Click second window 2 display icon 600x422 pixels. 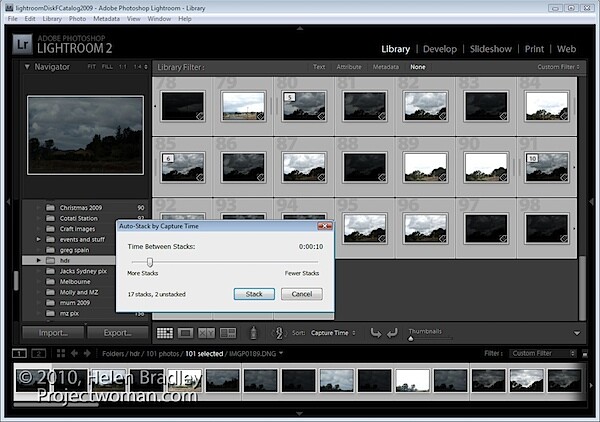(38, 353)
